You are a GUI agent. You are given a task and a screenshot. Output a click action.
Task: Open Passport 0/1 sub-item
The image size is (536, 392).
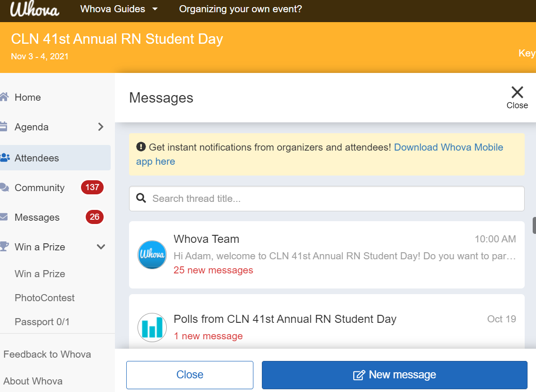pyautogui.click(x=42, y=322)
